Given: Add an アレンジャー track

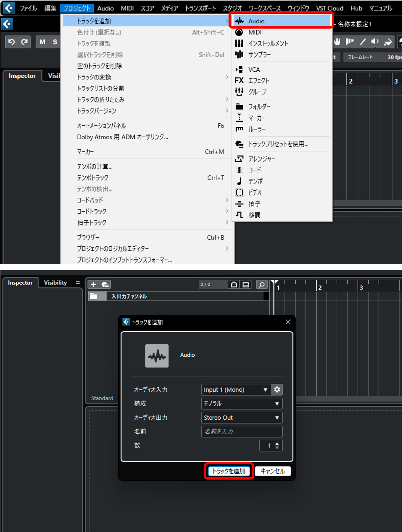Looking at the screenshot, I should coord(282,159).
